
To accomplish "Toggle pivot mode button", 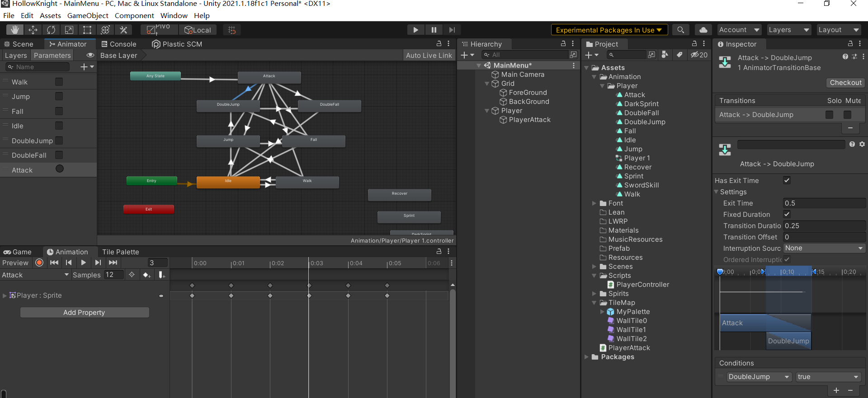I will click(159, 30).
